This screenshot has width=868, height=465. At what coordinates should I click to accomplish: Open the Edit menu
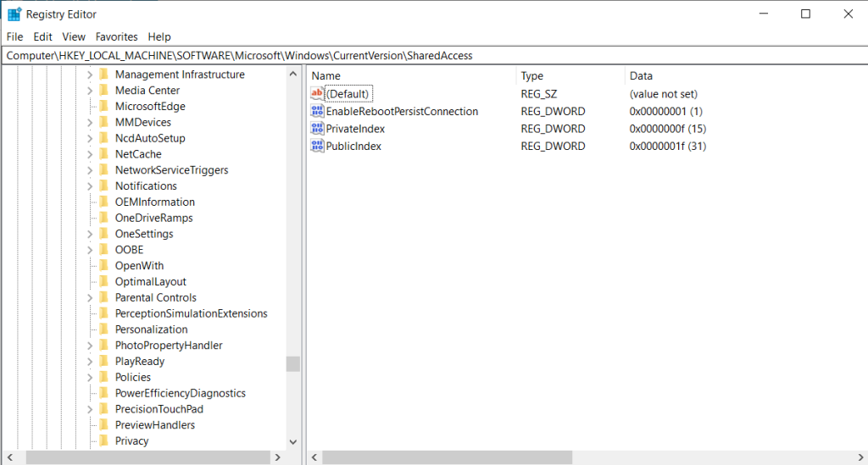point(42,36)
